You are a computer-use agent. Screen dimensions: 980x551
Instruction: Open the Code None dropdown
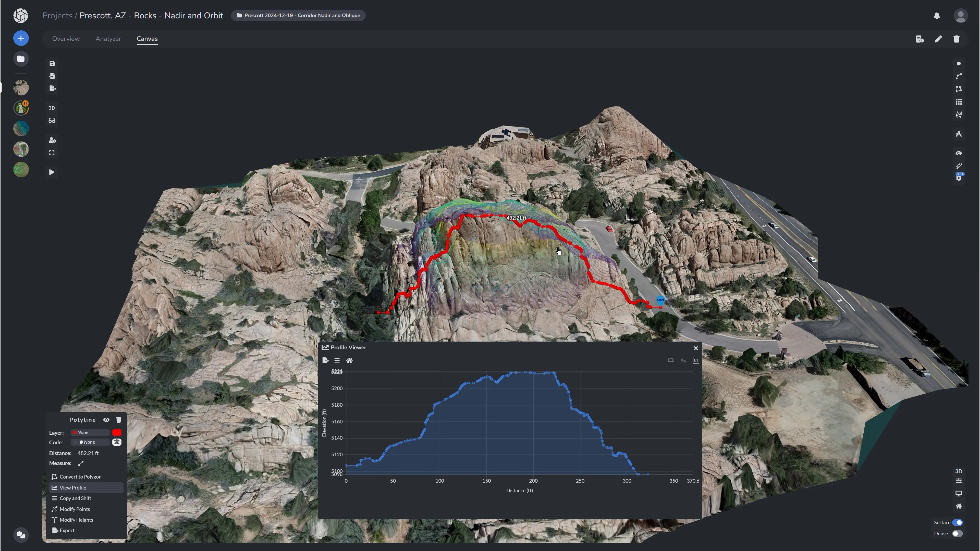pyautogui.click(x=90, y=442)
